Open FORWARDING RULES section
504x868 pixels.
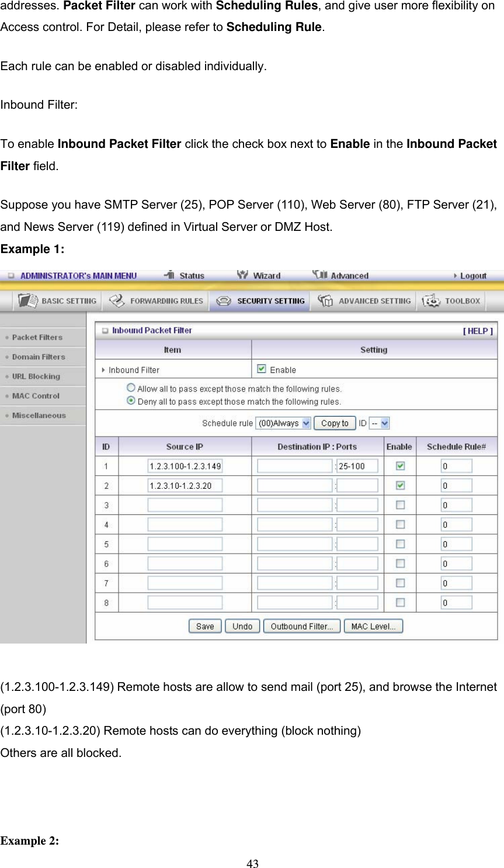155,300
